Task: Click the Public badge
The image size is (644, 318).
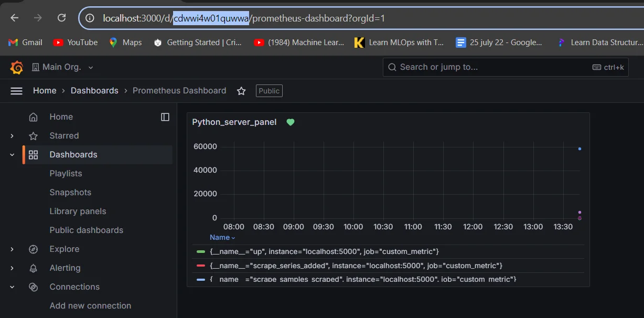Action: tap(269, 91)
